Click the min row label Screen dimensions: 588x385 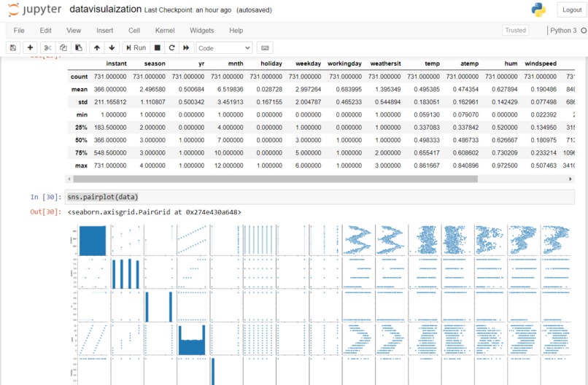82,114
